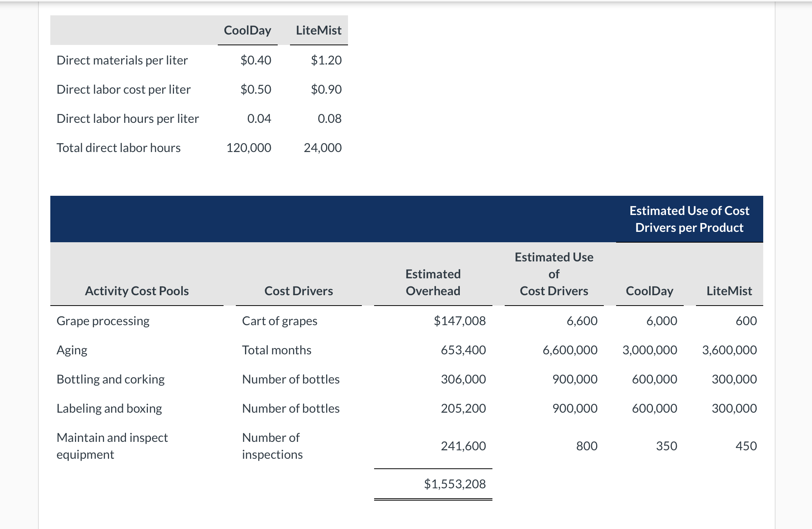Select the 6,600,000 total months value
812x529 pixels.
[x=570, y=350]
